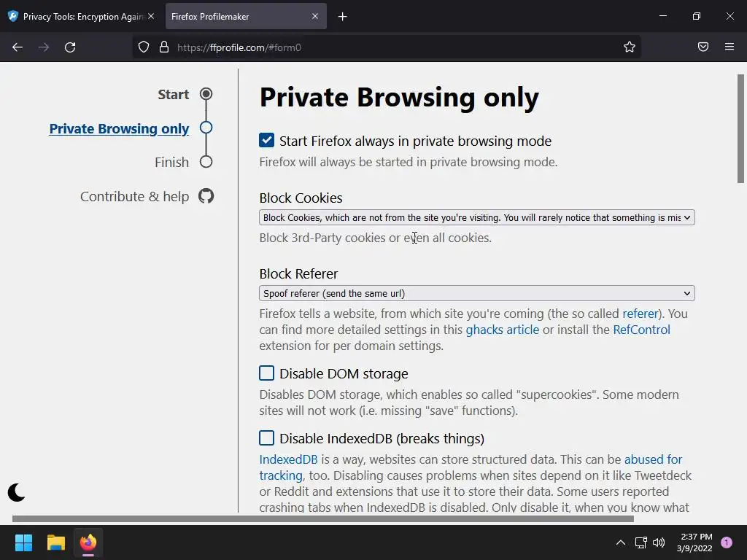Show hidden system tray icons
The width and height of the screenshot is (747, 560).
coord(620,542)
